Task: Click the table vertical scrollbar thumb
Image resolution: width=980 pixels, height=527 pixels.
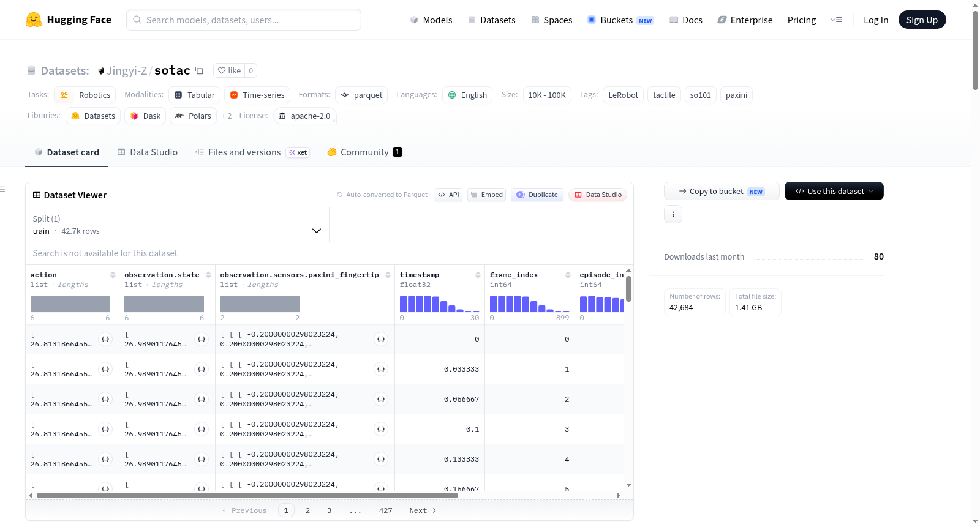Action: (628, 289)
